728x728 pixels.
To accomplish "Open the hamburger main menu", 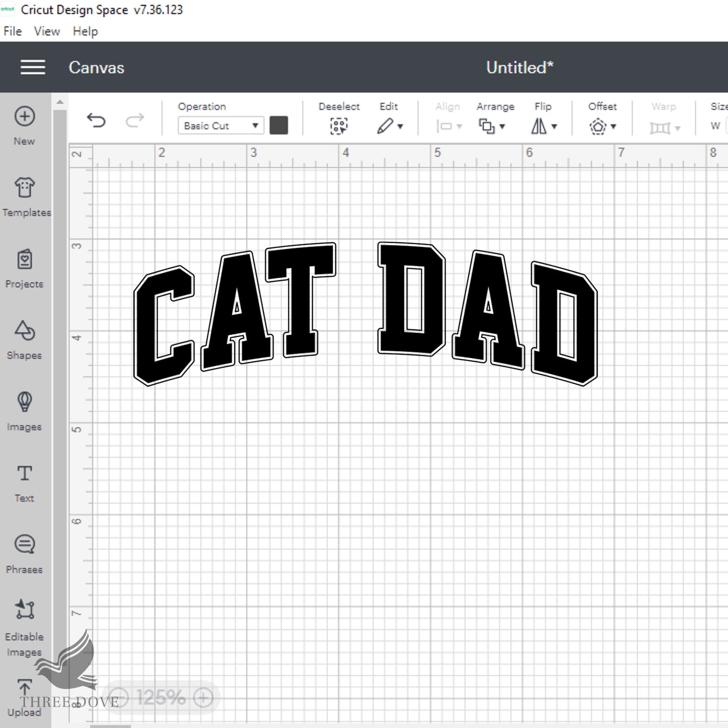I will click(x=33, y=67).
